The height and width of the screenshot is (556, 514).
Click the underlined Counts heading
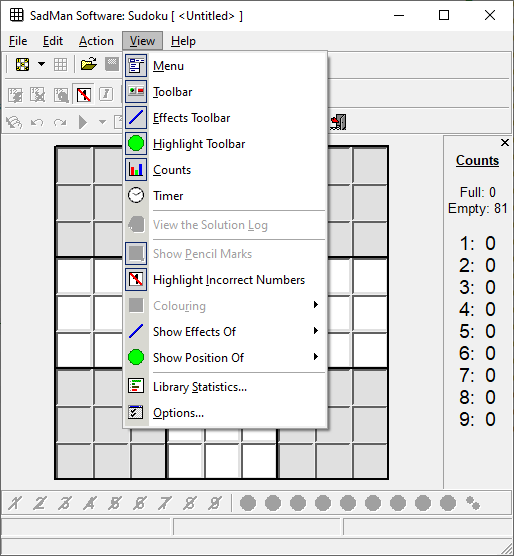pos(477,160)
